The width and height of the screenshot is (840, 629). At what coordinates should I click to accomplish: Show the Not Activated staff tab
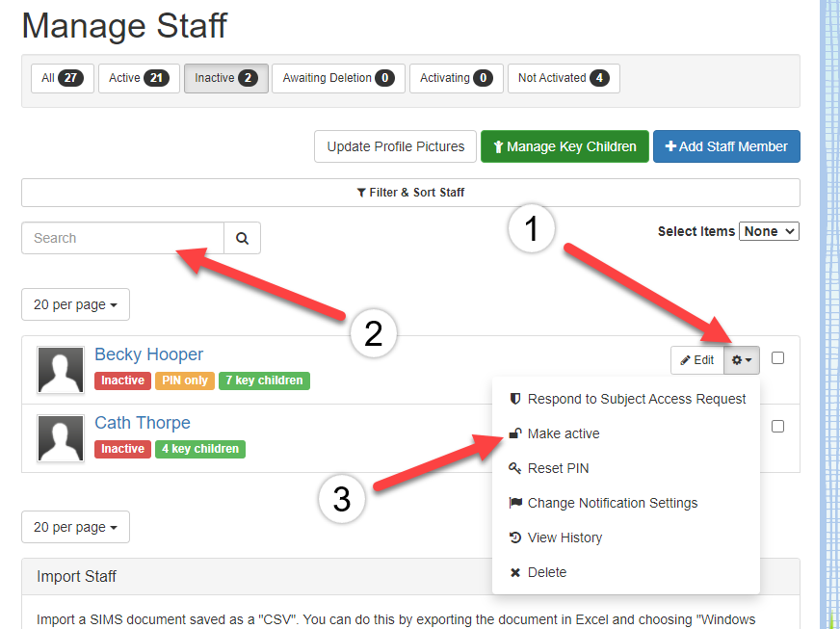pos(563,78)
